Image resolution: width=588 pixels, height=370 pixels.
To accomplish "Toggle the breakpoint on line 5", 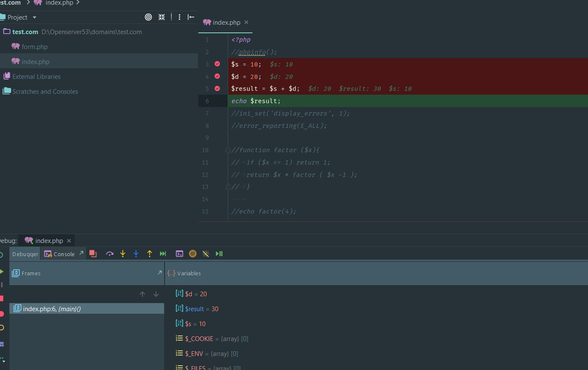I will [217, 89].
